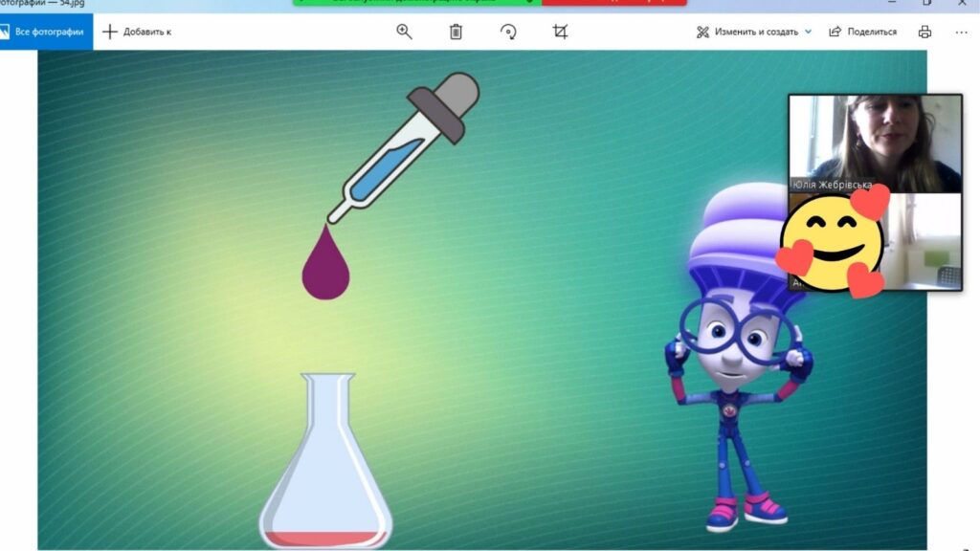980x551 pixels.
Task: Click the green screen-sharing status bar
Action: click(x=417, y=3)
